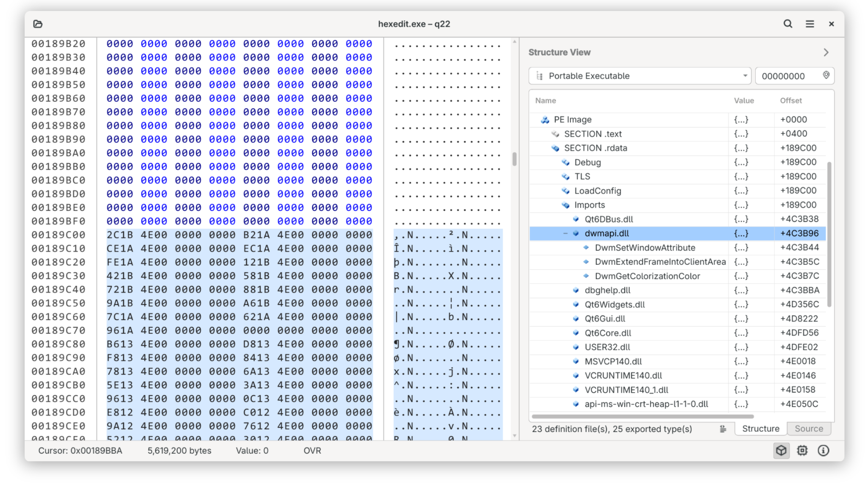The height and width of the screenshot is (493, 868).
Task: Open file with the folder icon
Action: [38, 24]
